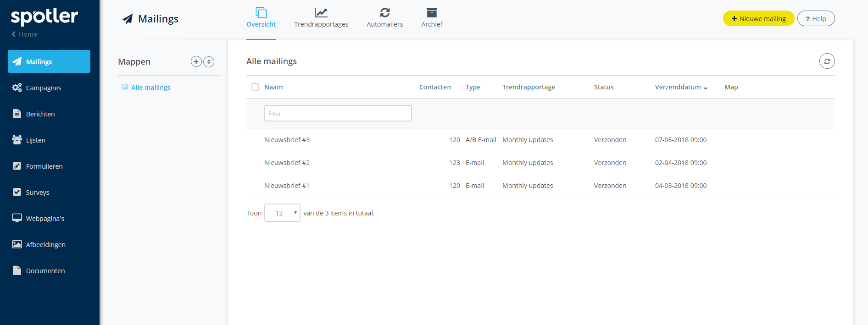Screen dimensions: 868x325
Task: Click the Nieuwe mailing button
Action: [758, 18]
